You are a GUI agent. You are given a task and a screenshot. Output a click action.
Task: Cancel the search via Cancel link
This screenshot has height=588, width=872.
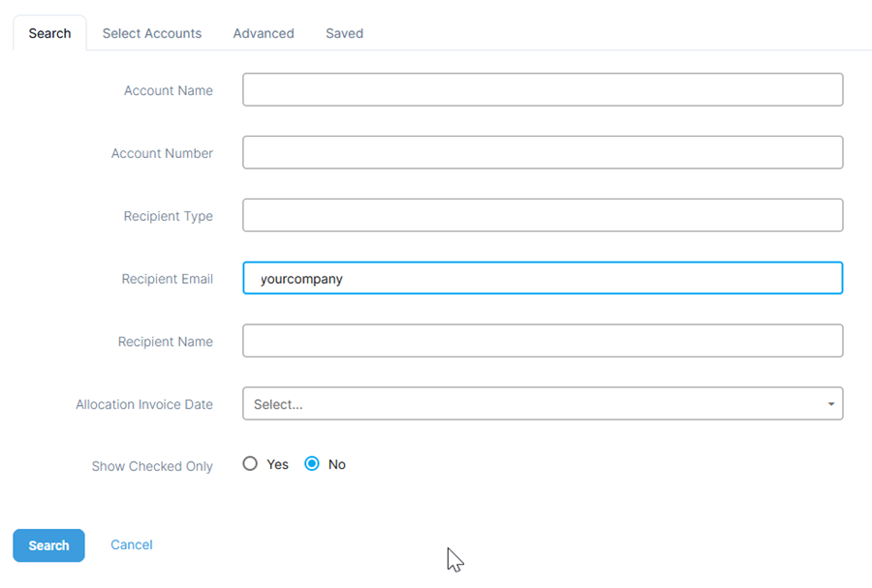coord(131,544)
